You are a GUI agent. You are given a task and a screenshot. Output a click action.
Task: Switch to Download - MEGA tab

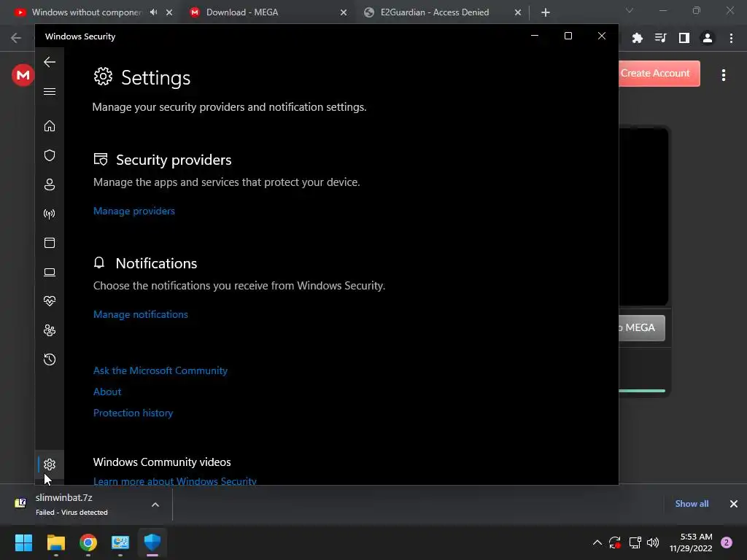(242, 12)
